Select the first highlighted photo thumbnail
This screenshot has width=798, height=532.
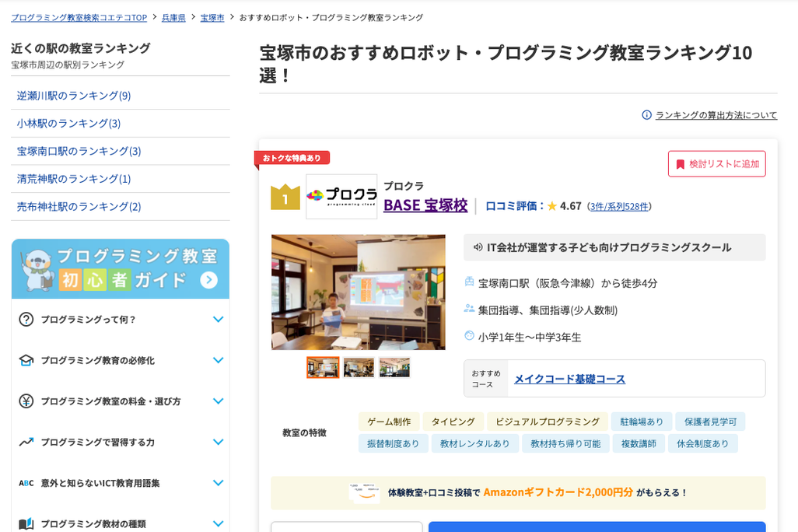[323, 368]
